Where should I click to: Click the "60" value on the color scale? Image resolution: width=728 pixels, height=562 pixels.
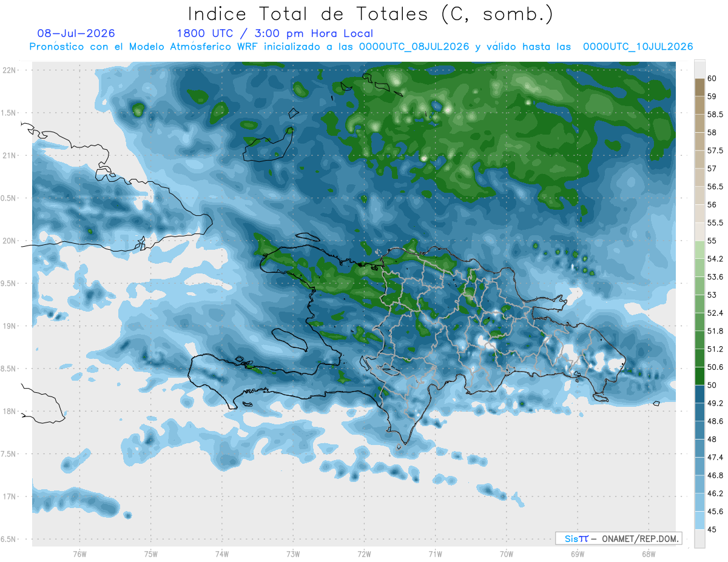click(712, 78)
